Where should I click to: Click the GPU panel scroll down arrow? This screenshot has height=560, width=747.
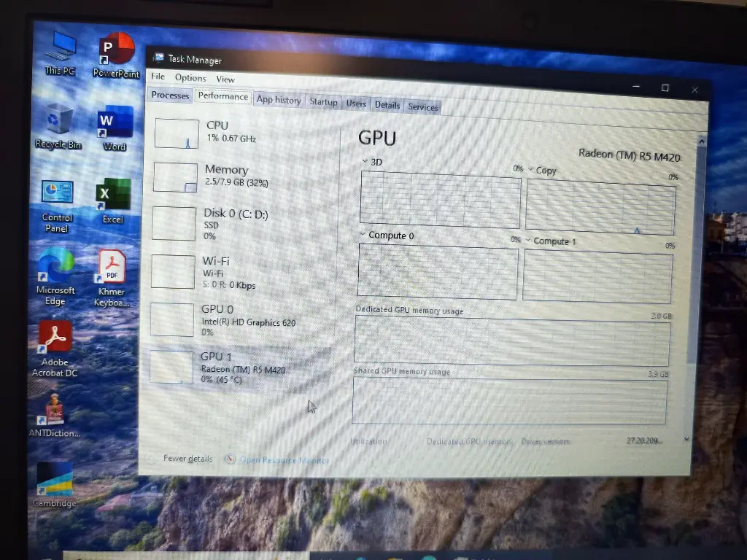click(686, 438)
